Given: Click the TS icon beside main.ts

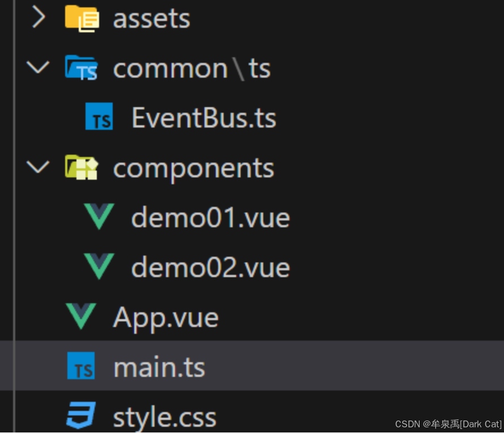Looking at the screenshot, I should click(81, 366).
